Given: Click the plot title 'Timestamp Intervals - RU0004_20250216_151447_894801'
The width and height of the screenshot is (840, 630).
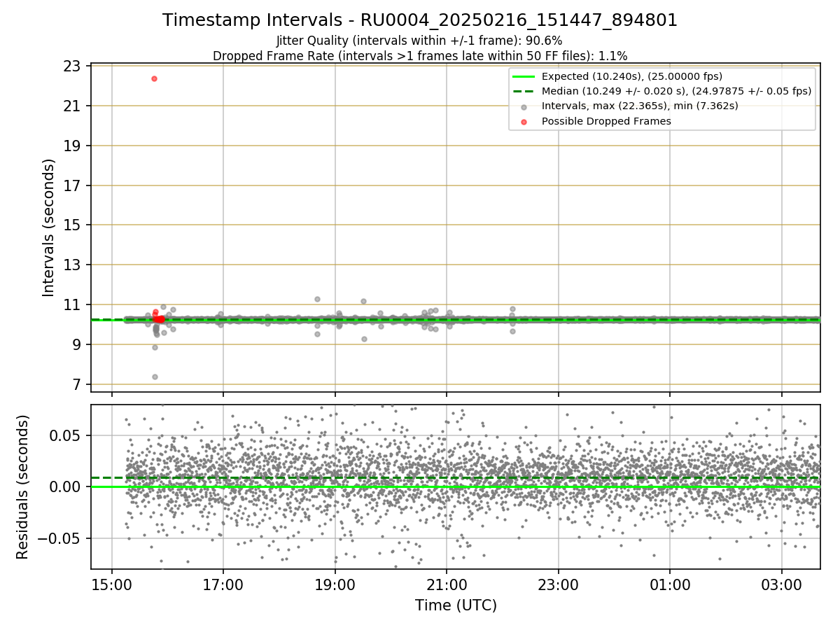Looking at the screenshot, I should pos(420,20).
